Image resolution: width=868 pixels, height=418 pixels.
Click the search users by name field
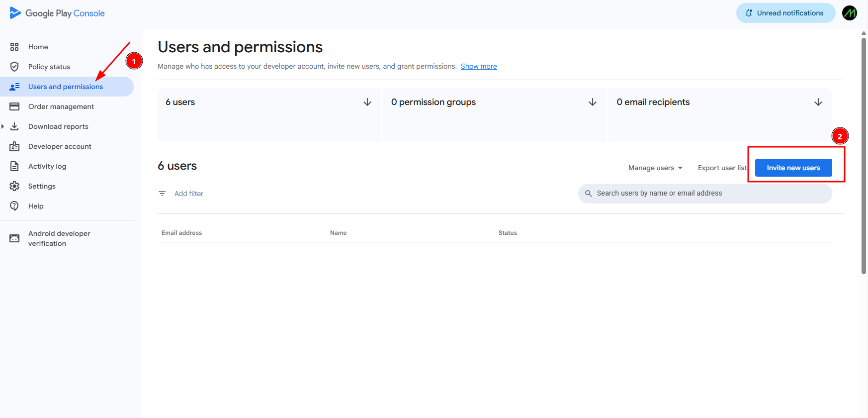[x=705, y=194]
